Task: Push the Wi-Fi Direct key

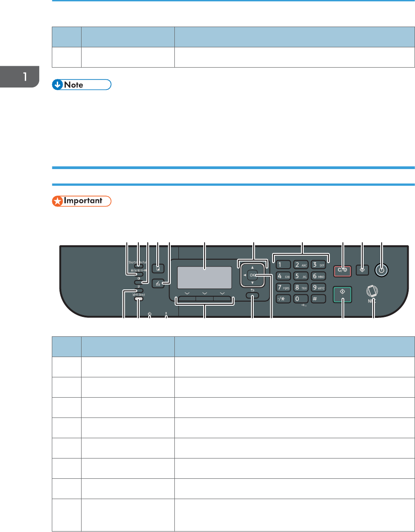Action: coord(139,299)
